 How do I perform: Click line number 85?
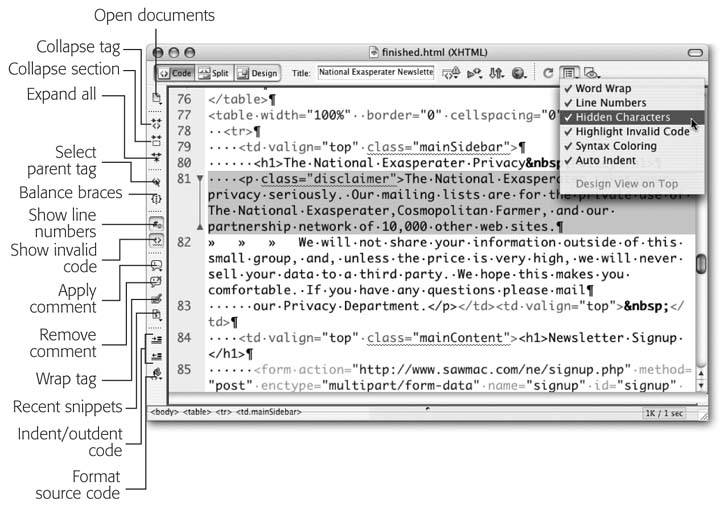184,370
